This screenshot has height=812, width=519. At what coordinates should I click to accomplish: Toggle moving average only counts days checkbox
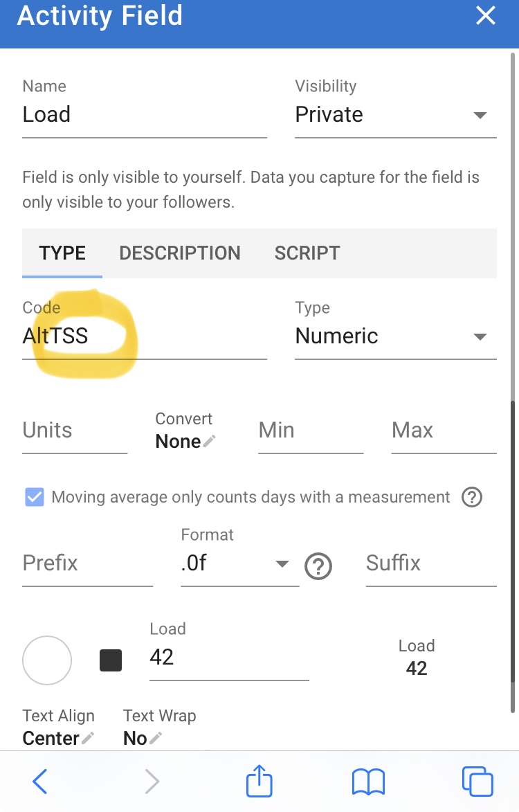tap(35, 497)
